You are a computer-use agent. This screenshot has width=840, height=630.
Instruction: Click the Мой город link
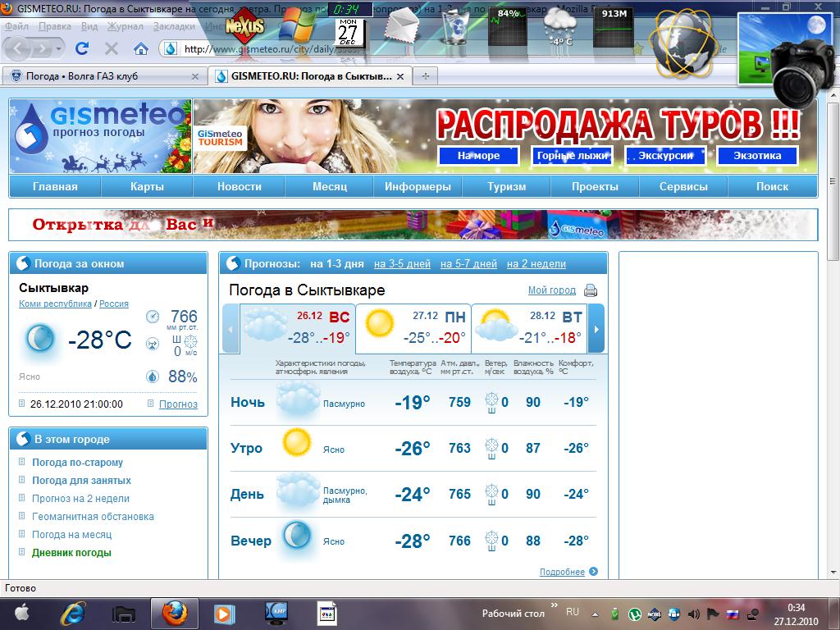pyautogui.click(x=552, y=290)
